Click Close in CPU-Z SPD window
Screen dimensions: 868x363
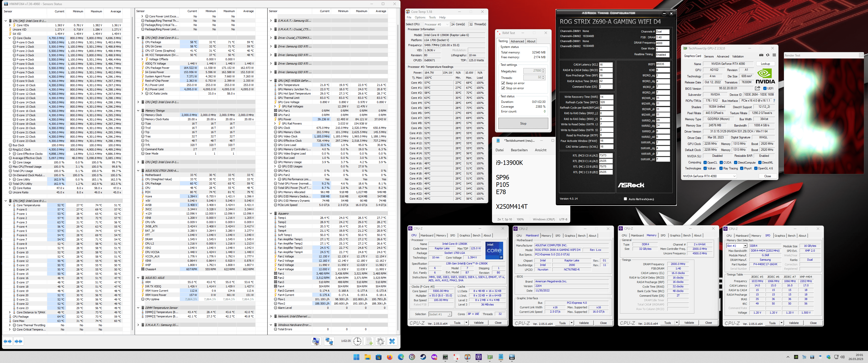tap(813, 323)
